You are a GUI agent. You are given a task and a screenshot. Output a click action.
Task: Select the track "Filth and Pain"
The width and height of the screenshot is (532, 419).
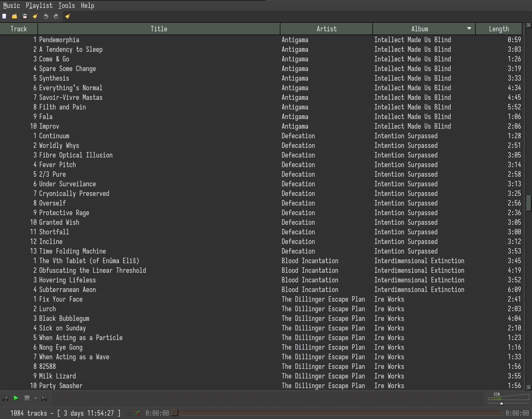pos(261,107)
